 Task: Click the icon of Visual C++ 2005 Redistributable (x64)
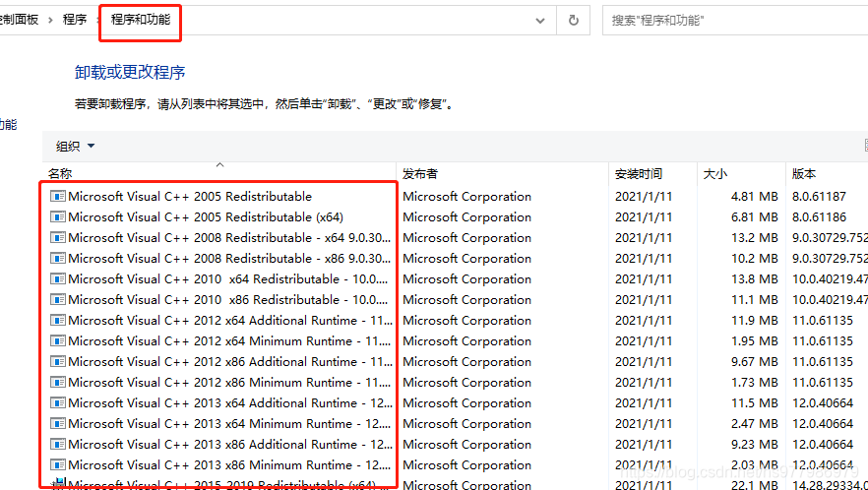point(57,217)
